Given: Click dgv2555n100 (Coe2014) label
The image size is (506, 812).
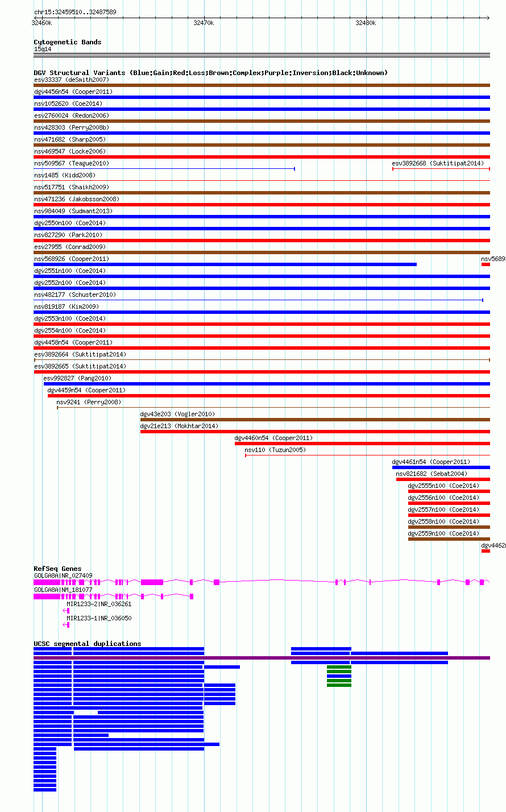Looking at the screenshot, I should click(444, 486).
